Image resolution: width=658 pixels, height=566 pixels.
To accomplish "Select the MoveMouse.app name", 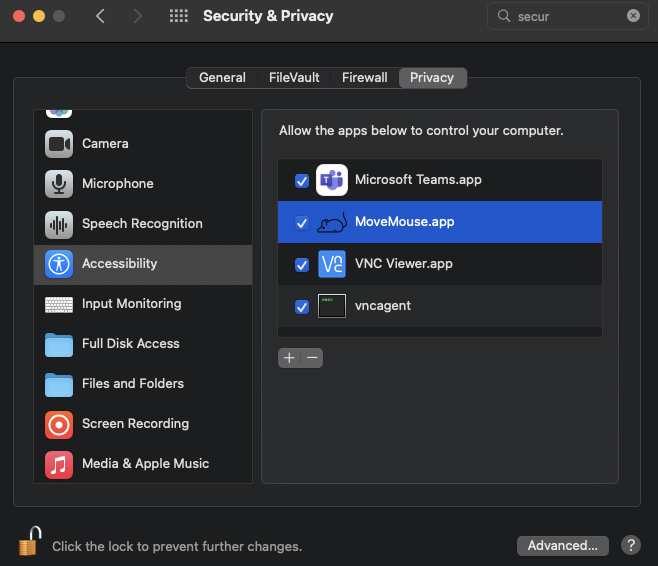I will coord(405,222).
